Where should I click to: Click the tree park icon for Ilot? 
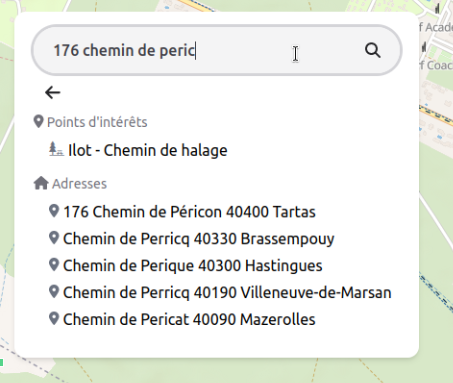tap(56, 149)
